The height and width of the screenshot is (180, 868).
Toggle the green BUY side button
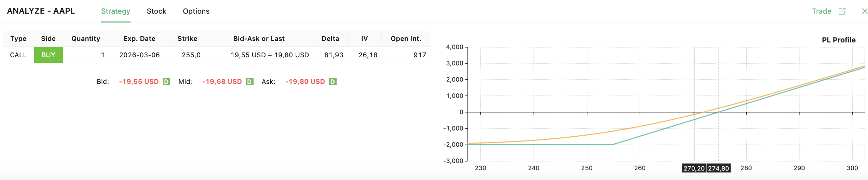(48, 55)
